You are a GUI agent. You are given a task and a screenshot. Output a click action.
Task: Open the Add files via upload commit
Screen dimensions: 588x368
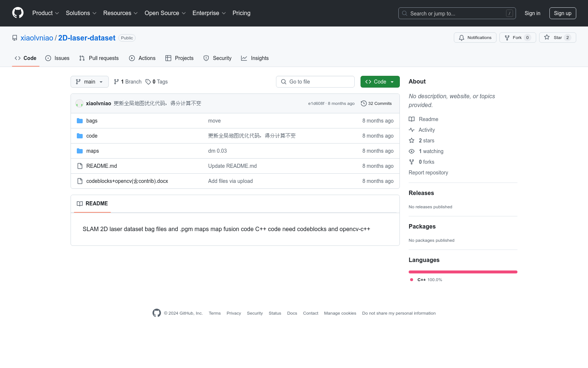tap(230, 181)
